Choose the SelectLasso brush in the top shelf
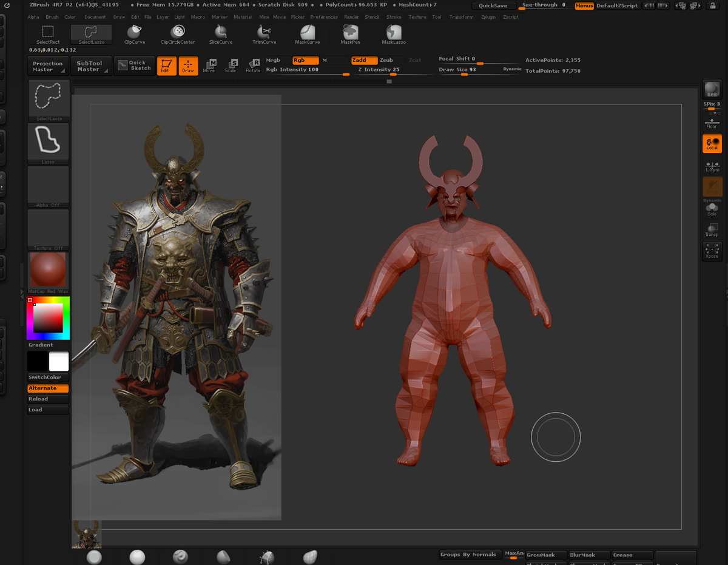Screen dimensions: 728x565 pos(91,34)
